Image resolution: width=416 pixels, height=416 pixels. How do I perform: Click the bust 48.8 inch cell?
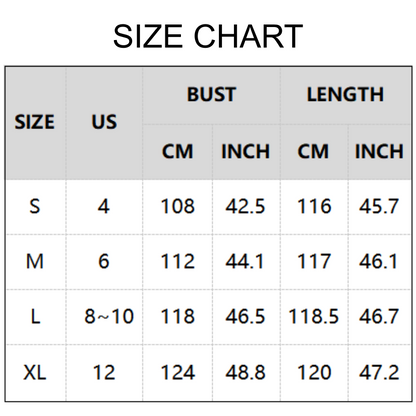coord(245,372)
